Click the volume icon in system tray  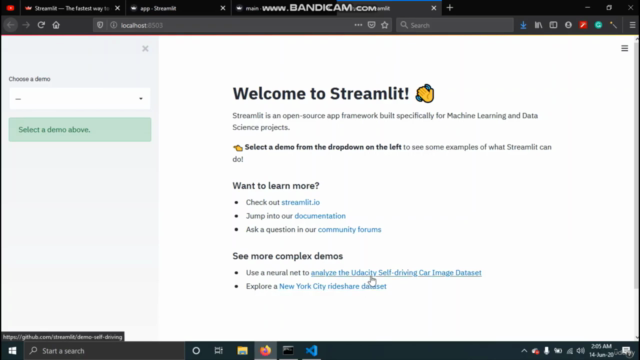click(x=581, y=351)
